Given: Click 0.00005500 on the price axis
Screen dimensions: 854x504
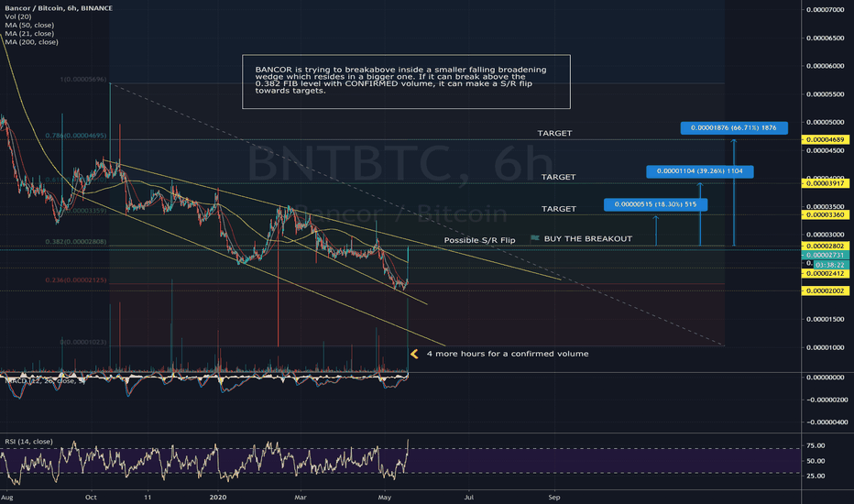Looking at the screenshot, I should (x=825, y=94).
